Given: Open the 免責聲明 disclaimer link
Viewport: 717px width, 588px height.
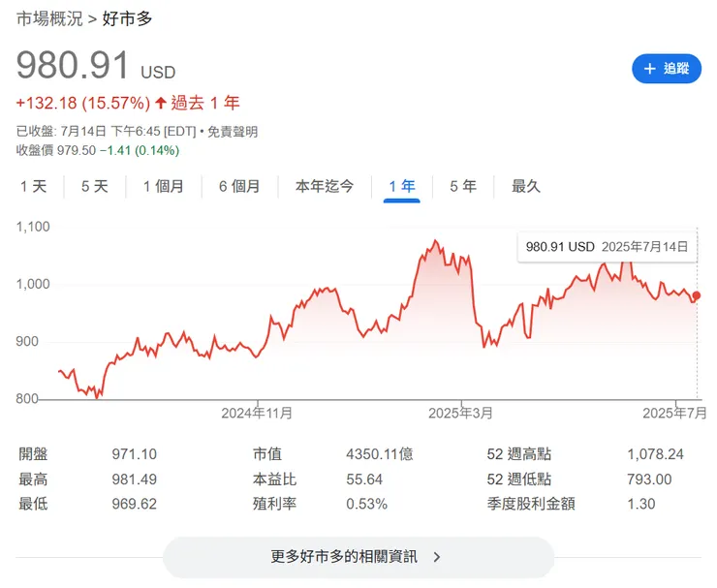Looking at the screenshot, I should 233,132.
